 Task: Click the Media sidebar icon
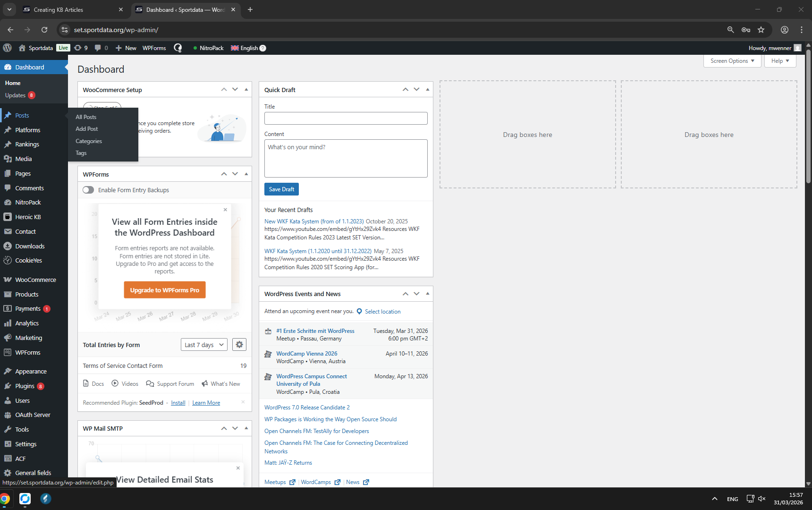click(x=8, y=159)
